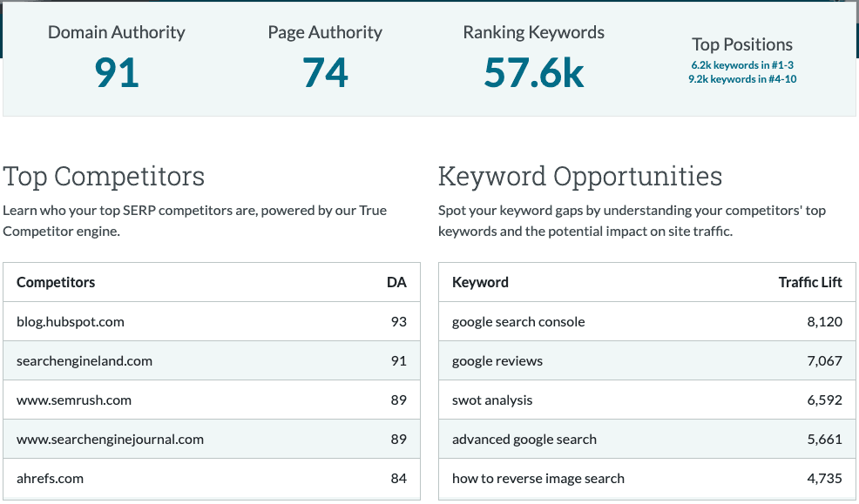Open "6.2k keywords in #1-3" link
This screenshot has height=504, width=859.
(x=742, y=64)
